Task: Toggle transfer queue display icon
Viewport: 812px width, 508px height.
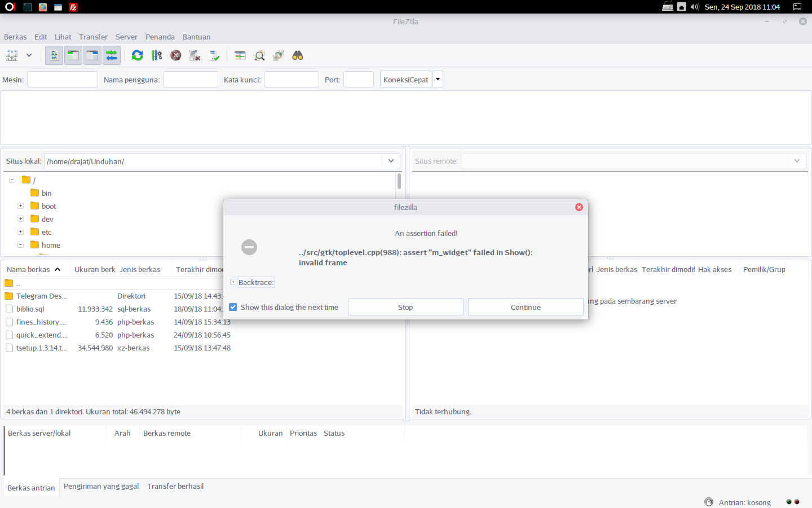Action: pos(112,55)
